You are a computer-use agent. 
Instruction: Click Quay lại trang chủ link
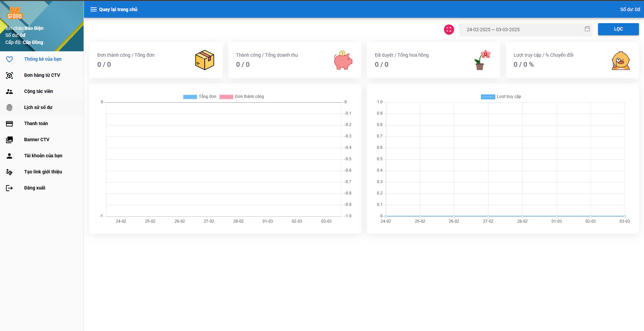click(x=118, y=9)
